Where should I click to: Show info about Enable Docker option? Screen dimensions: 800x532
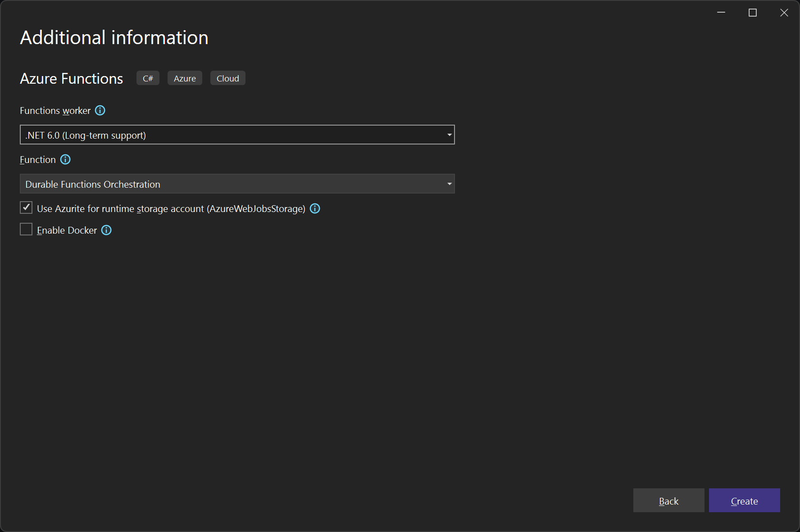[106, 230]
